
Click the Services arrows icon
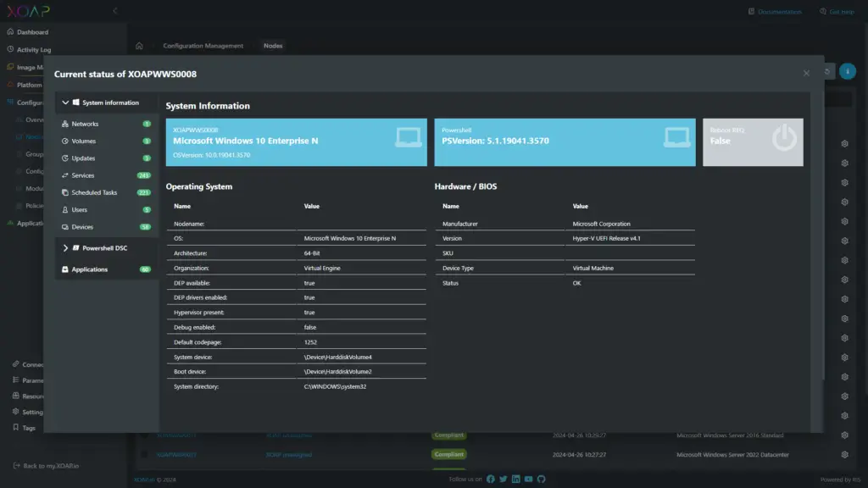click(64, 175)
